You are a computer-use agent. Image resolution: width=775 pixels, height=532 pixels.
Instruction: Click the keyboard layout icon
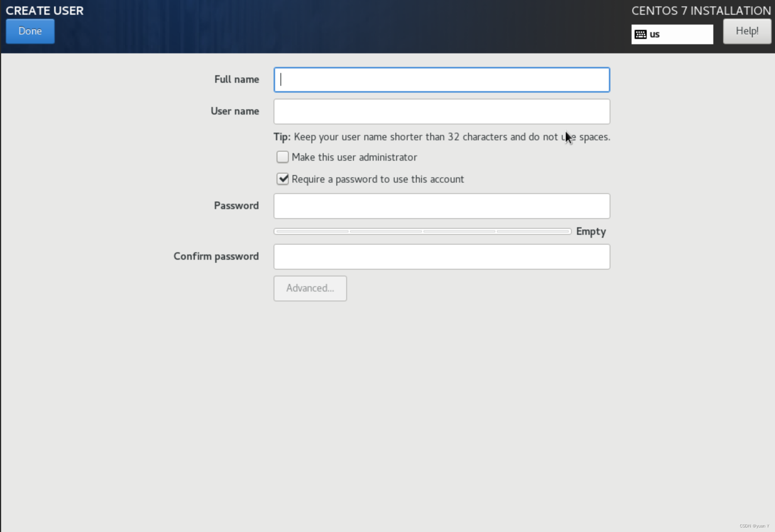pyautogui.click(x=640, y=34)
